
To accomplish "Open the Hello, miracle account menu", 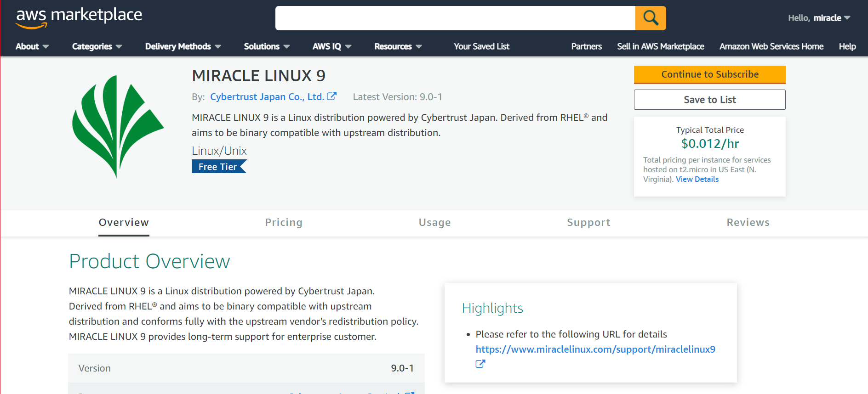I will [x=819, y=18].
